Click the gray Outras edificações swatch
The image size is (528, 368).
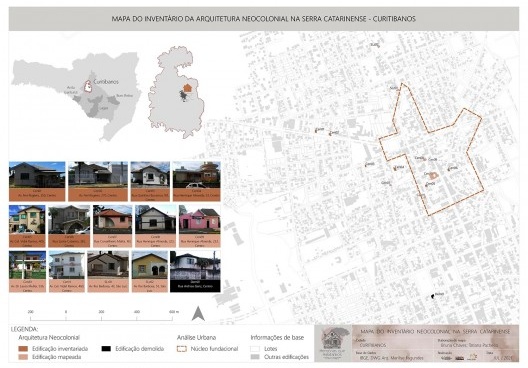(255, 357)
